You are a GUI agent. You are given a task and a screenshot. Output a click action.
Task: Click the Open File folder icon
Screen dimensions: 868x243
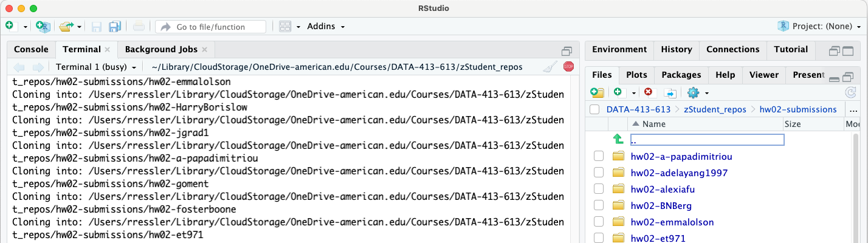tap(66, 27)
